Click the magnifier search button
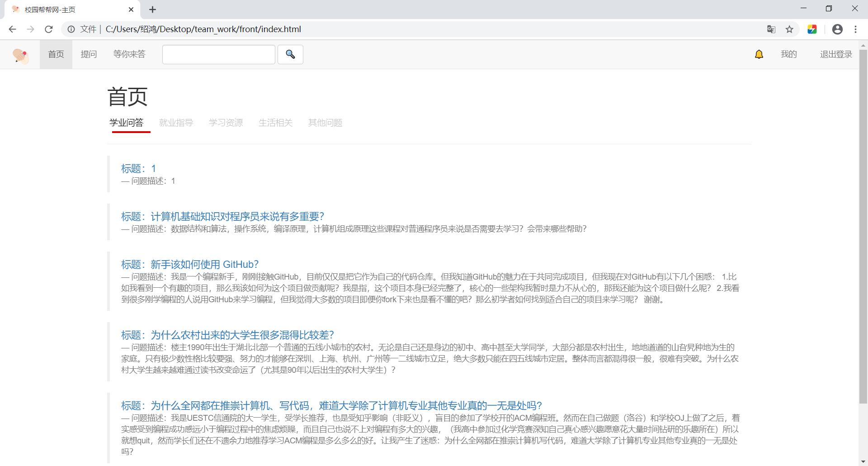 (x=290, y=54)
